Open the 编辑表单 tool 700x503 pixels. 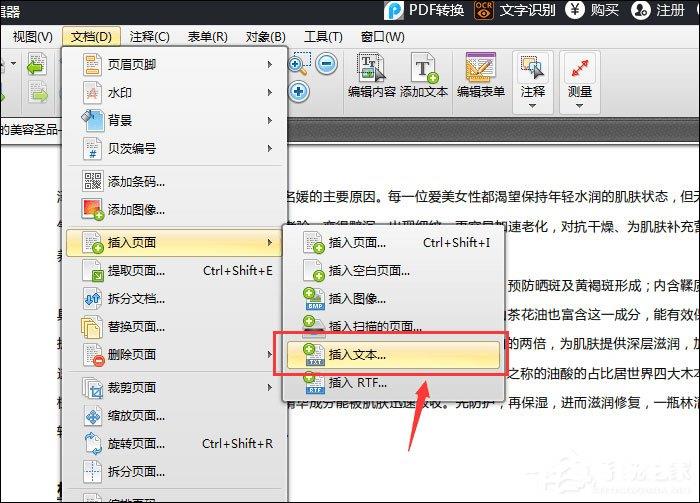[480, 76]
